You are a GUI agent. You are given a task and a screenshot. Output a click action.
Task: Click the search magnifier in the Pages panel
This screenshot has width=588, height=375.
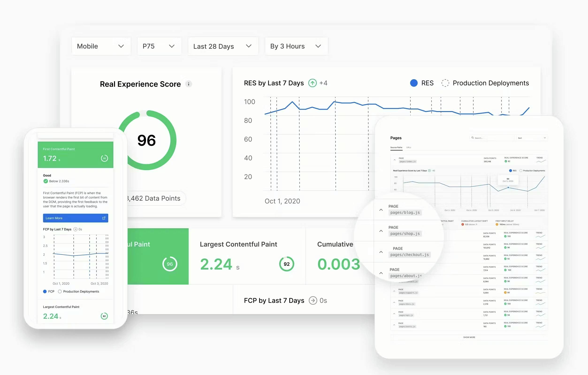click(x=473, y=138)
